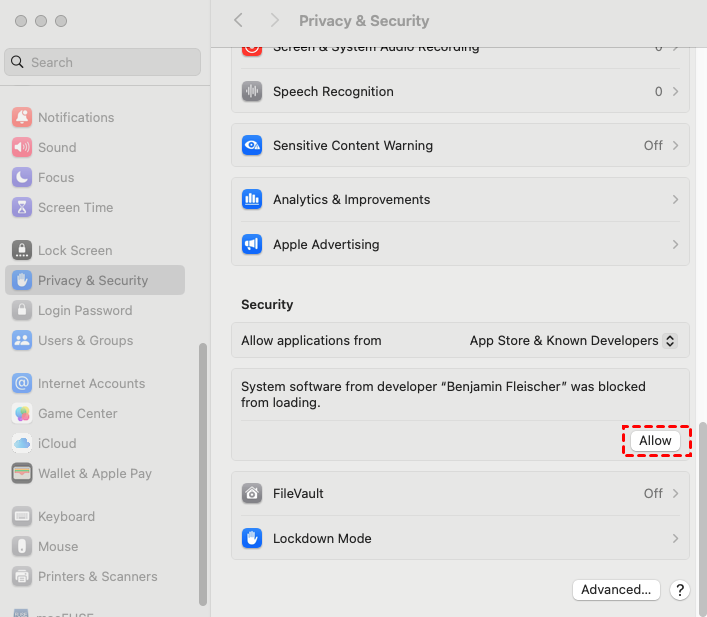
Task: Open the Allow applications from popup menu
Action: [x=574, y=340]
